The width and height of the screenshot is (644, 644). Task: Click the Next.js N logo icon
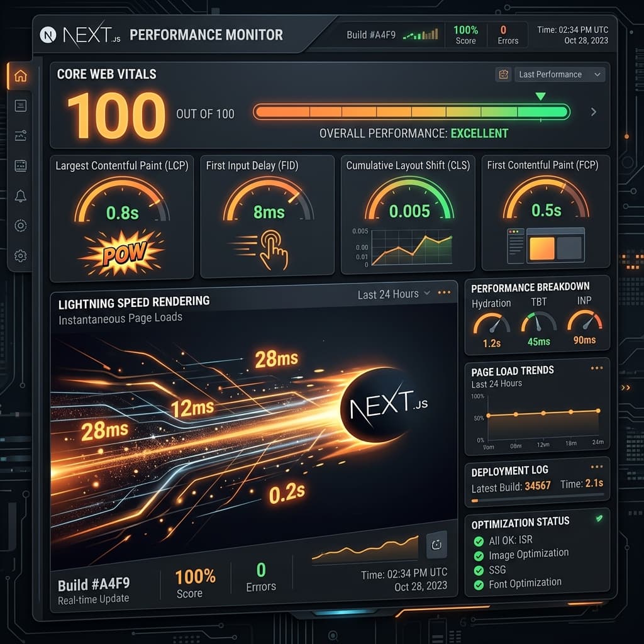tap(48, 35)
